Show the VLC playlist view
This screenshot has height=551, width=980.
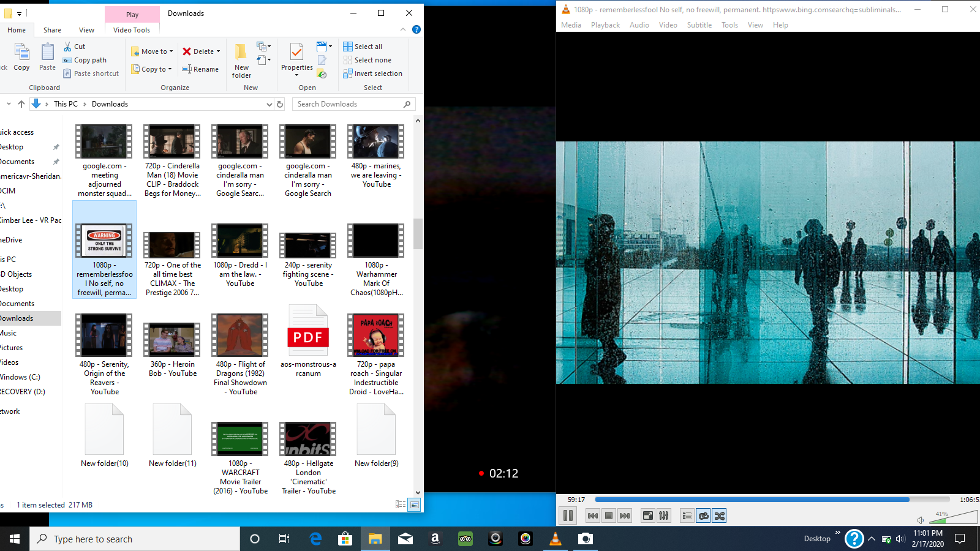coord(687,515)
